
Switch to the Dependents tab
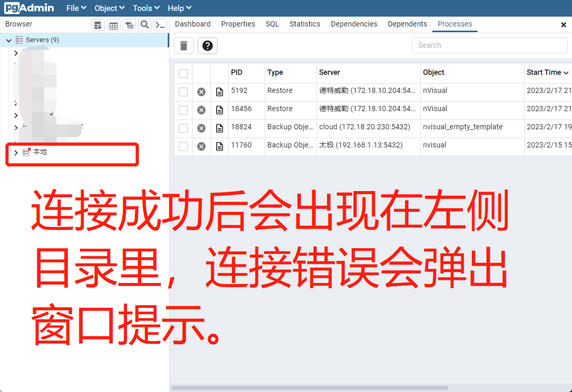coord(407,24)
